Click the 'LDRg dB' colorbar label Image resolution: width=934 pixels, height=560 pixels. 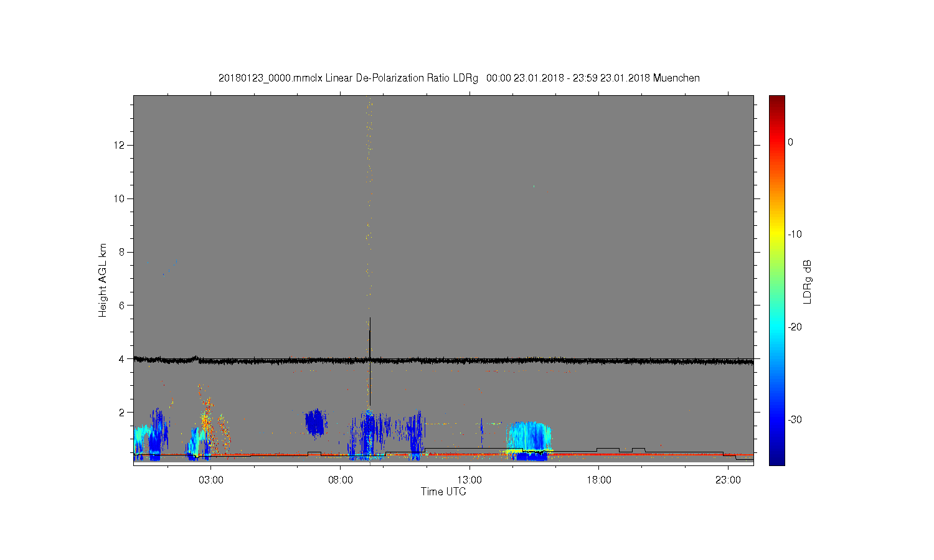coord(808,281)
